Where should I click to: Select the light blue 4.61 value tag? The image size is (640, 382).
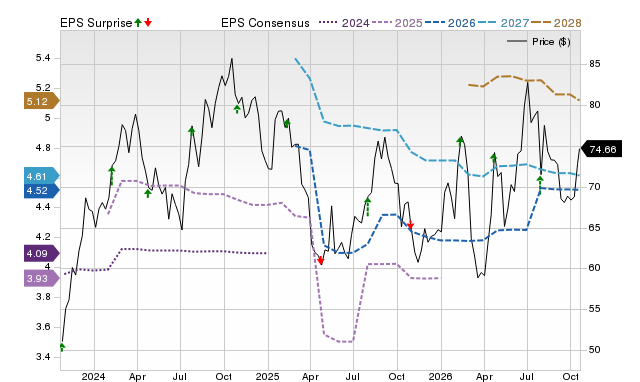point(42,176)
